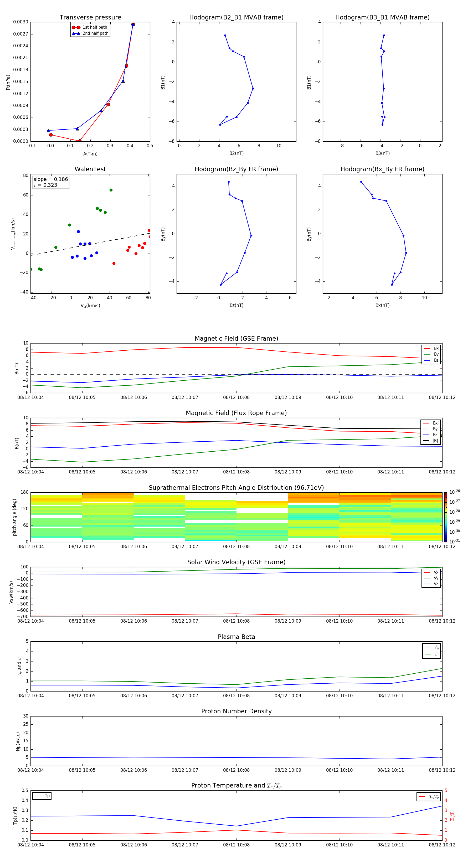Click the 'Solar Wind Velocity (GSE Frame)' title
The width and height of the screenshot is (473, 868).
point(236,562)
